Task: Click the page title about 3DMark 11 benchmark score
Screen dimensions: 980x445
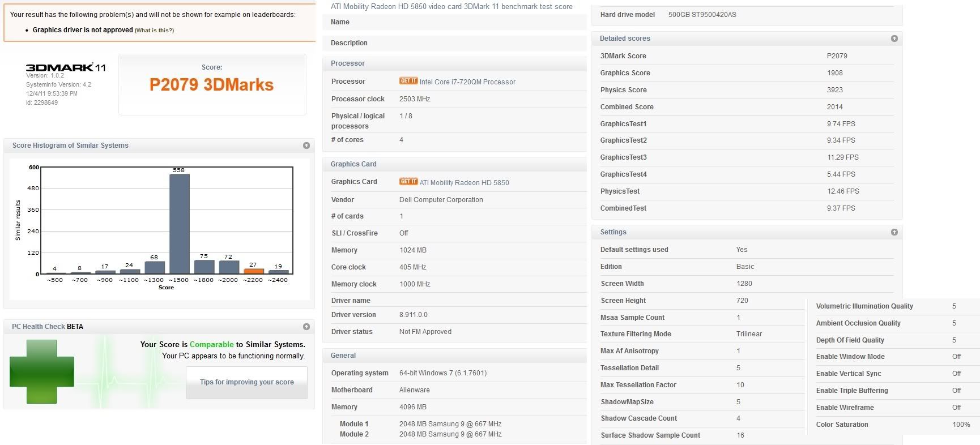Action: (451, 7)
